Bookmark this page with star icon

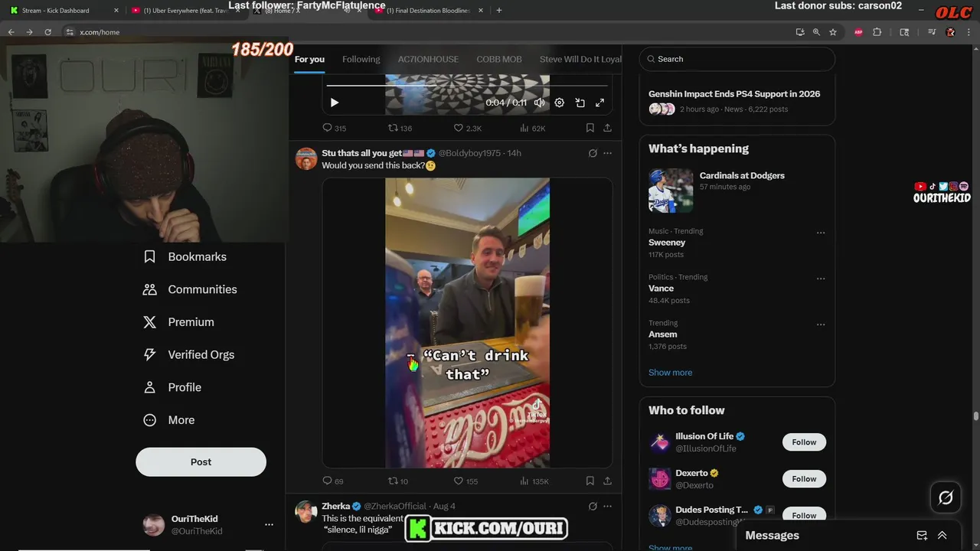click(833, 32)
